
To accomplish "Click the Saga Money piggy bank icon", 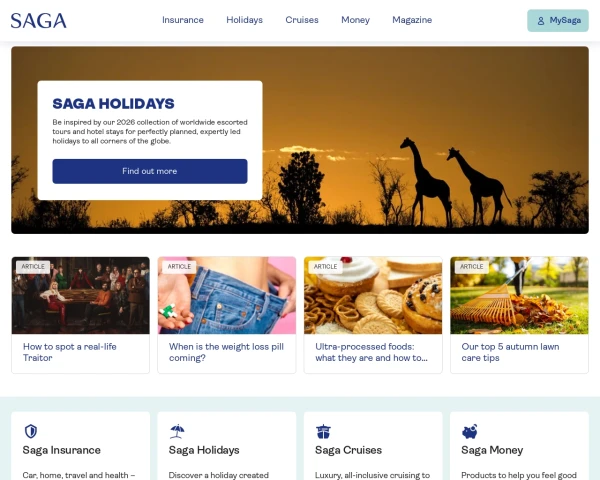I will tap(470, 431).
